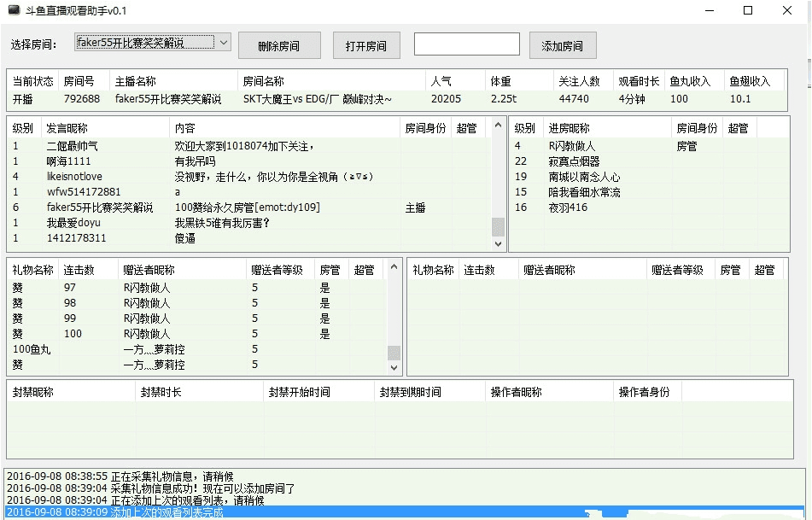Click the 添加房间 button
The height and width of the screenshot is (520, 812).
coord(562,44)
